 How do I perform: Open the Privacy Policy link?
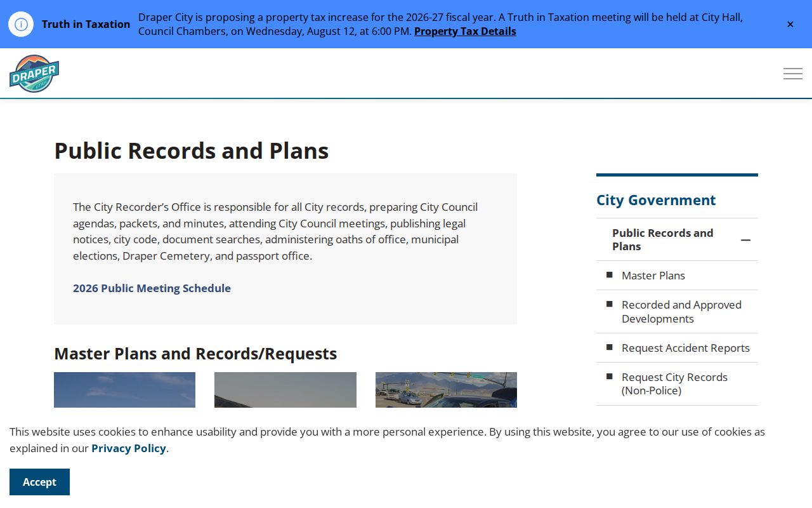click(129, 448)
